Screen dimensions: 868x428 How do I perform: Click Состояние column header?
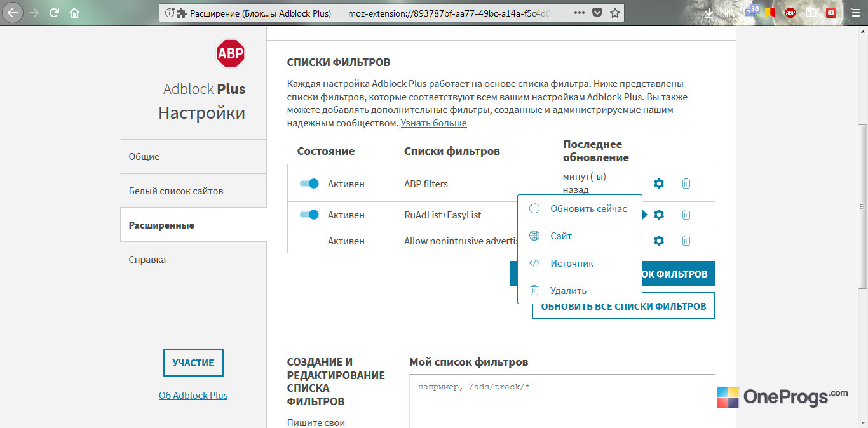[x=325, y=151]
